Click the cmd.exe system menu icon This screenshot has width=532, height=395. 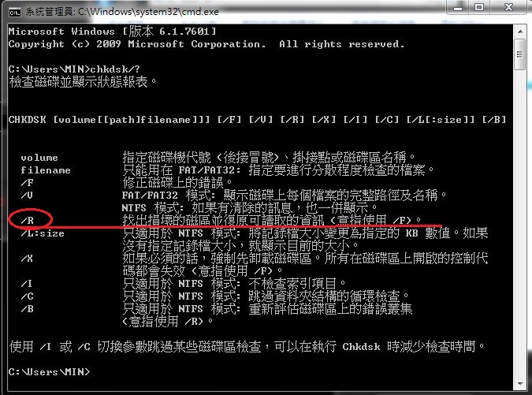(x=15, y=13)
